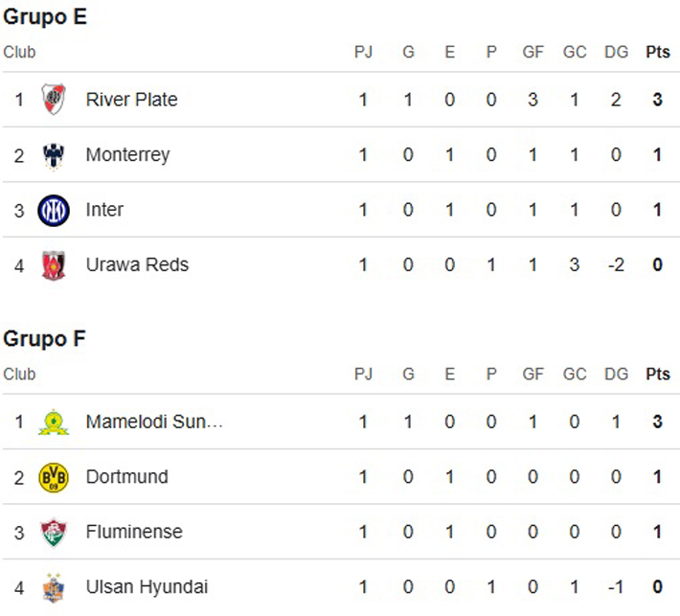680x616 pixels.
Task: Open the River Plate team link
Action: 131,100
